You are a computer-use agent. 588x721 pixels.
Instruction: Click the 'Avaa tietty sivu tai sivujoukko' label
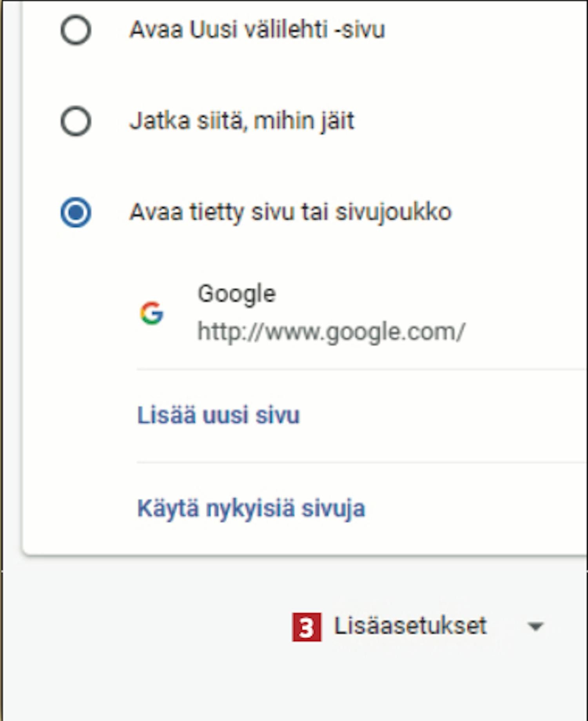(x=290, y=212)
